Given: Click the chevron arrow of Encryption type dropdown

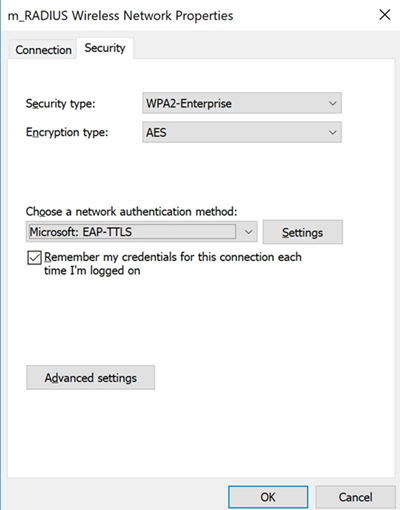Looking at the screenshot, I should click(332, 132).
